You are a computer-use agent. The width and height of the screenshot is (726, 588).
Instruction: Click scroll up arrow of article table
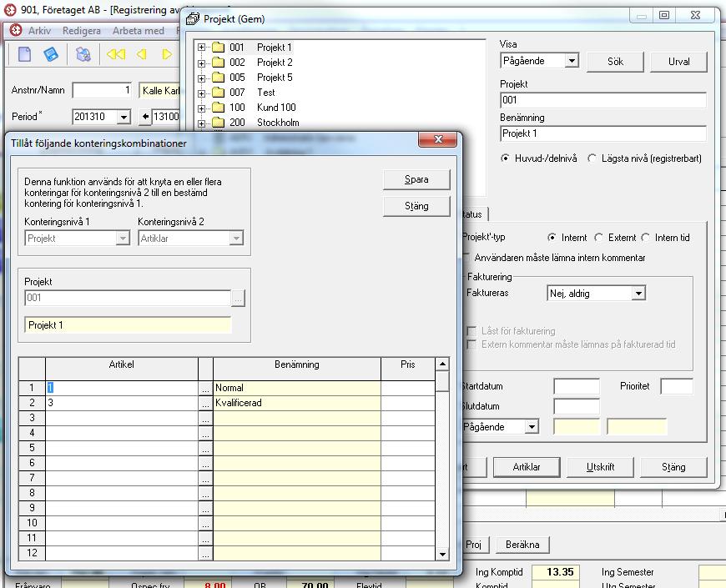442,364
